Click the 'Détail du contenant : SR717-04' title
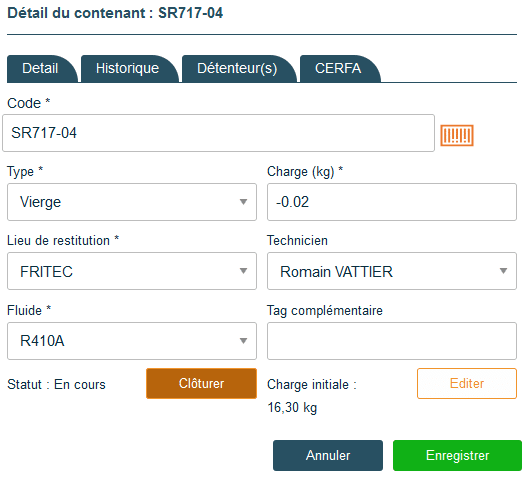 pyautogui.click(x=115, y=13)
